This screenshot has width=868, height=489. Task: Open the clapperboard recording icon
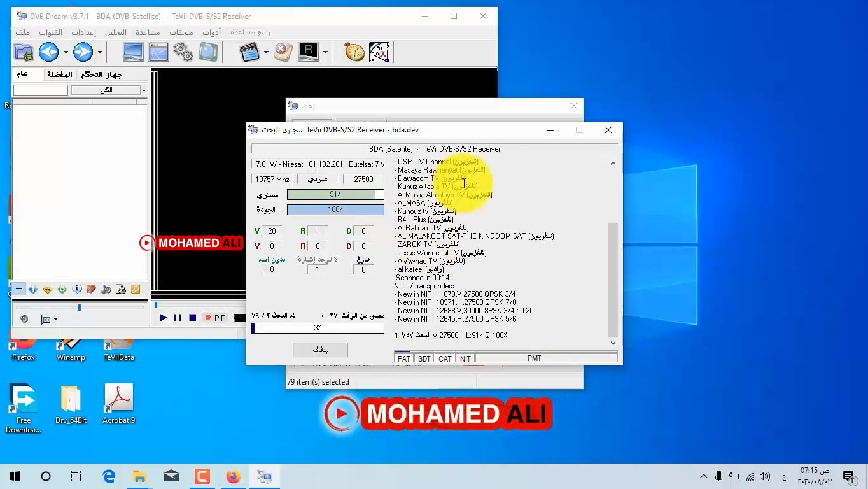click(x=249, y=52)
